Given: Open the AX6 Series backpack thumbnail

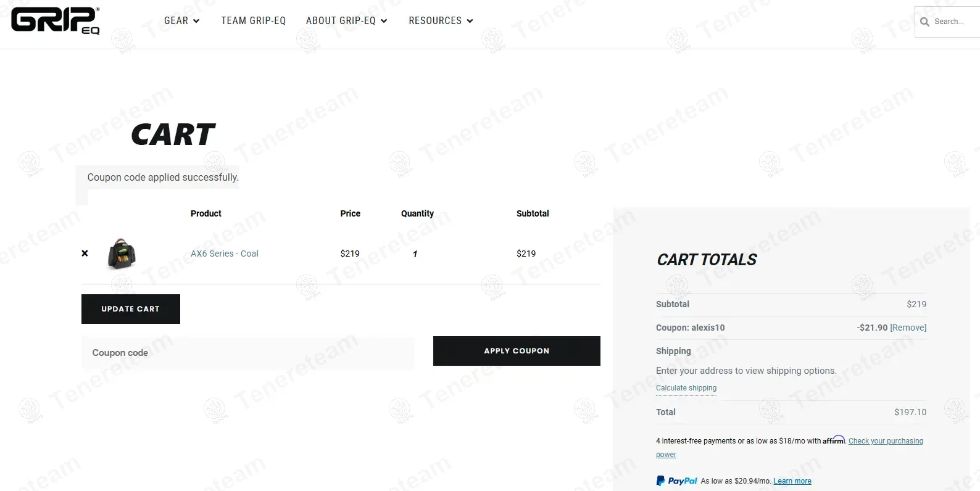Looking at the screenshot, I should point(122,254).
